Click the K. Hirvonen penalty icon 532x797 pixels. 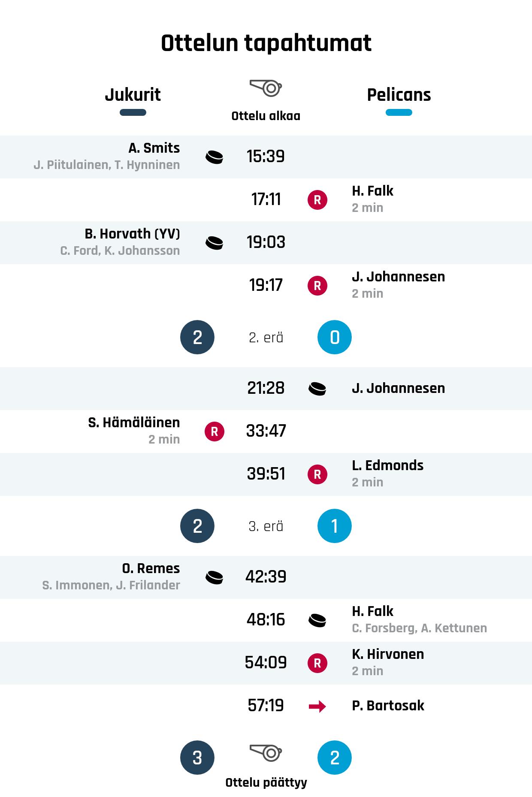[x=317, y=663]
